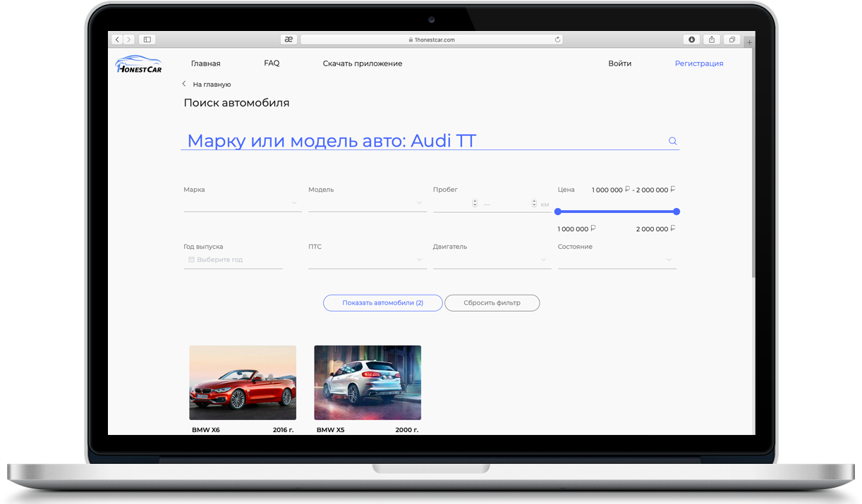Open the Марка dropdown
Screen dimensions: 862x504
242,203
